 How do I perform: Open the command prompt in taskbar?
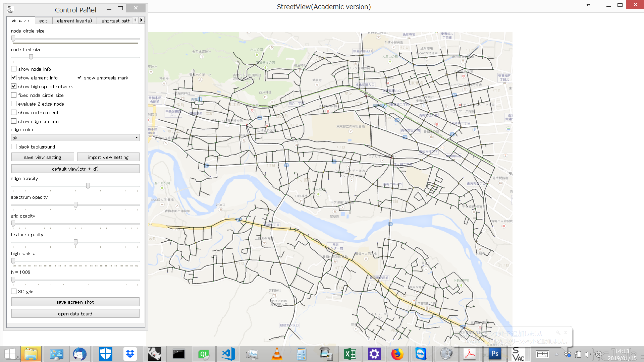point(179,354)
